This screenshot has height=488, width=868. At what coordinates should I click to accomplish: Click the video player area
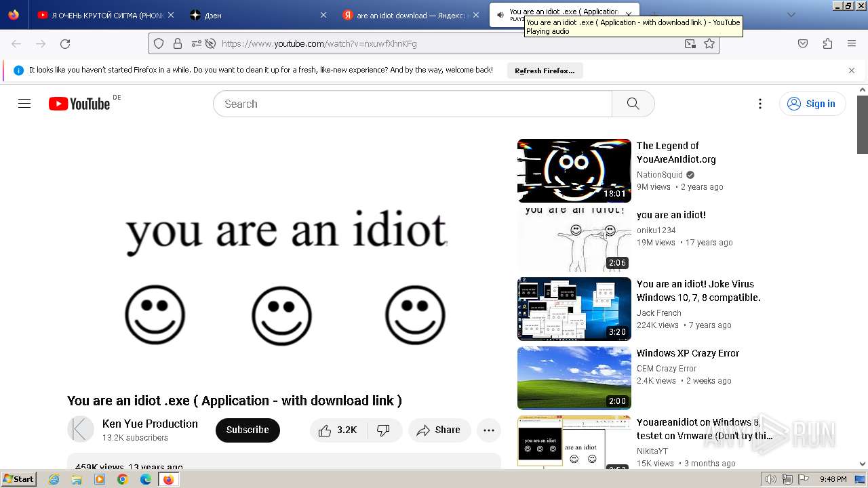[284, 260]
